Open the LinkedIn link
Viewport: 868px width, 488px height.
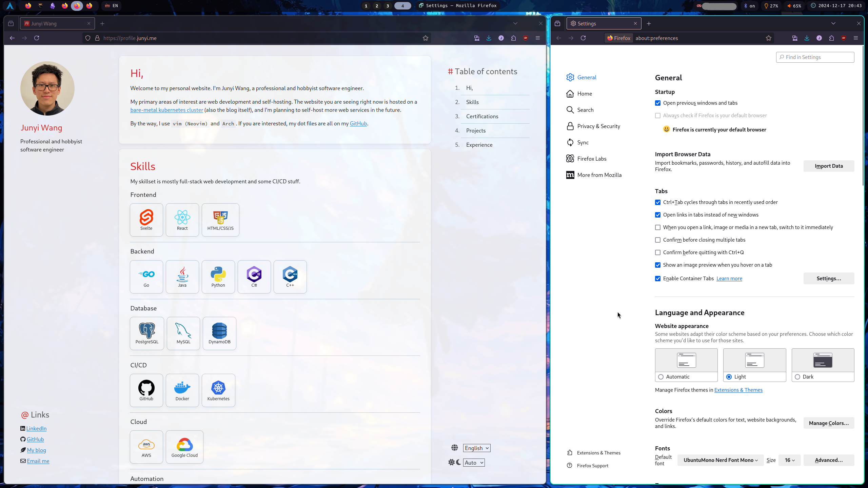click(x=36, y=428)
